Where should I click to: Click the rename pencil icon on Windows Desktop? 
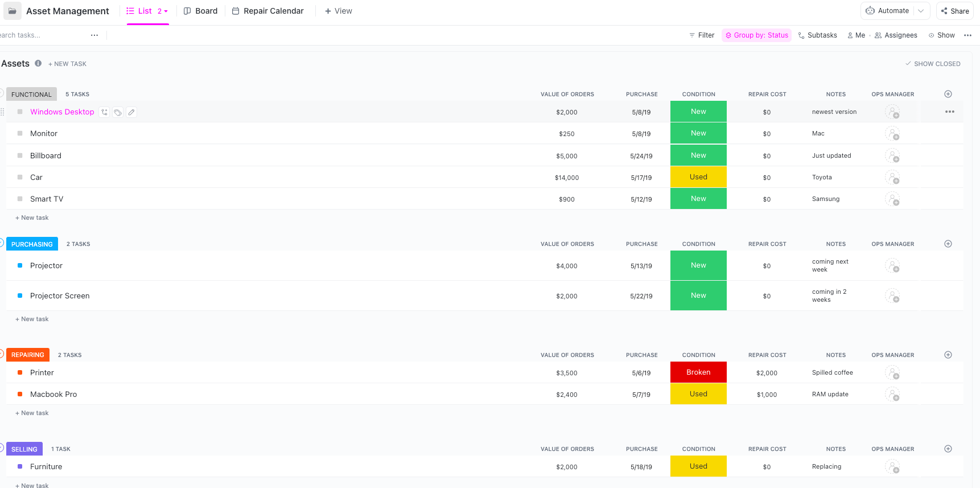(x=131, y=112)
